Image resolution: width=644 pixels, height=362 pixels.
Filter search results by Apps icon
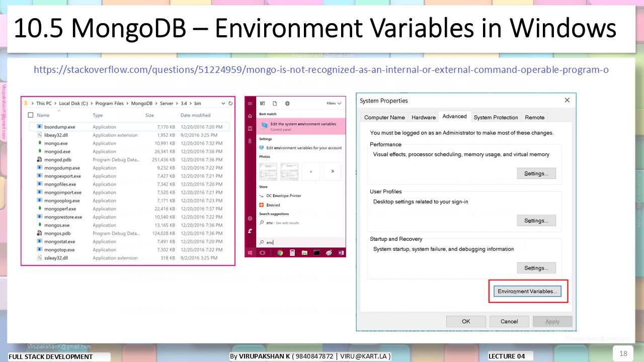tap(262, 104)
